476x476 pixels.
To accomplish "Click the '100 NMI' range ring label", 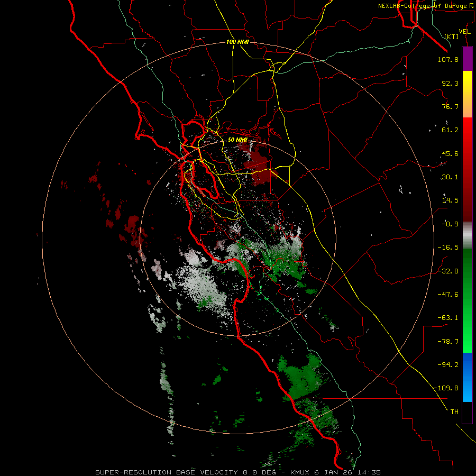I will 237,42.
